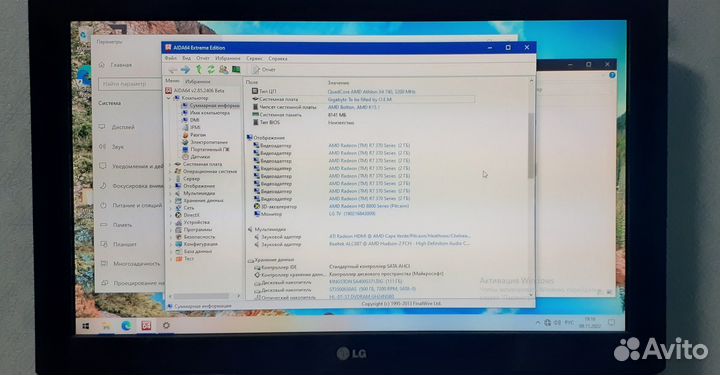Go forward with the blue arrow toolbar icon

point(186,70)
